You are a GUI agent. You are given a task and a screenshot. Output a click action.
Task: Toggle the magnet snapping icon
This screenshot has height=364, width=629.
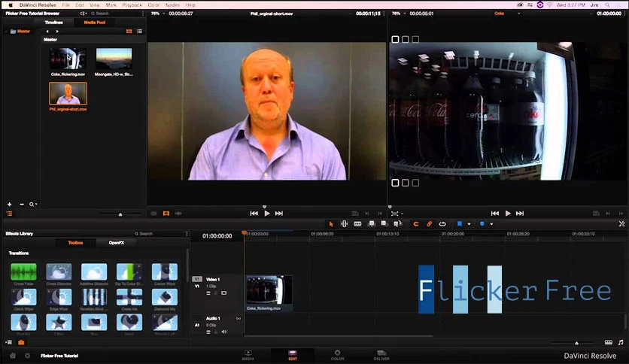416,224
